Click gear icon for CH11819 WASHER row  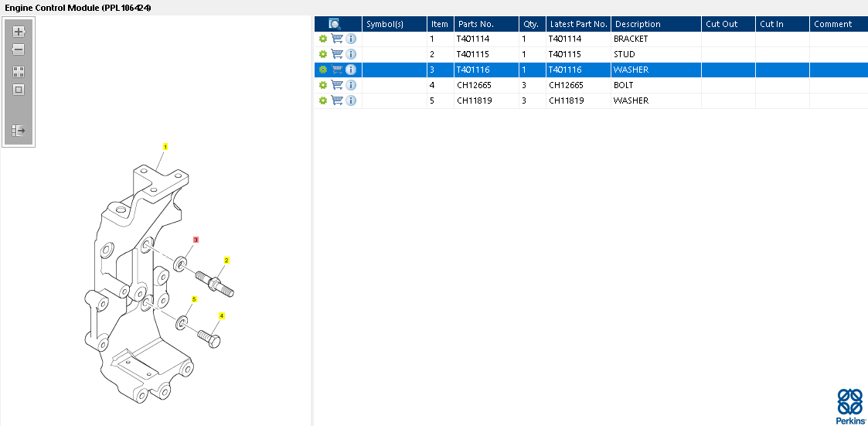[x=323, y=101]
